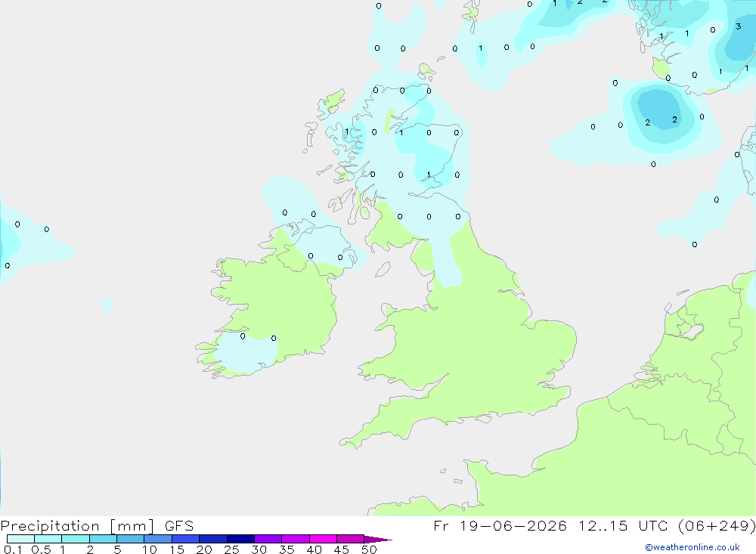Click the legend label '25'
The width and height of the screenshot is (756, 554).
[x=231, y=549]
